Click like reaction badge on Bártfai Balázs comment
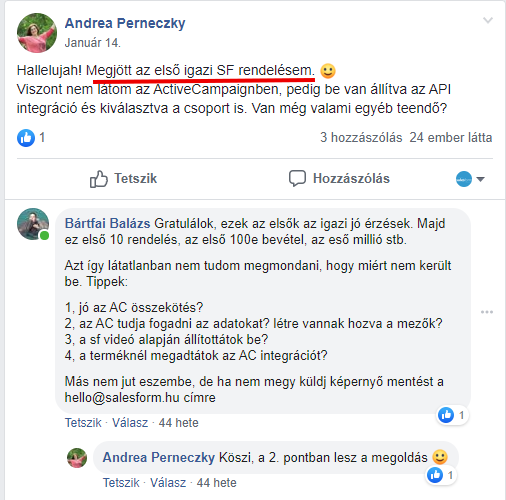This screenshot has width=506, height=500. click(x=452, y=415)
